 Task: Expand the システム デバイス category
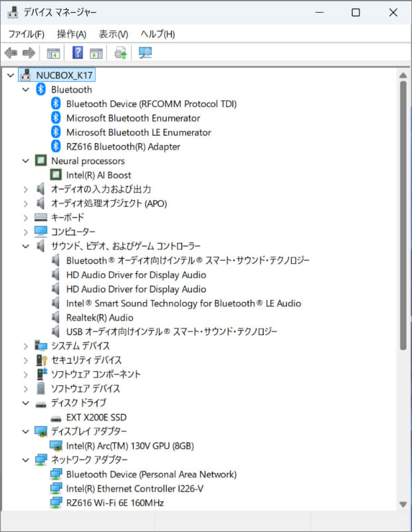tap(26, 346)
